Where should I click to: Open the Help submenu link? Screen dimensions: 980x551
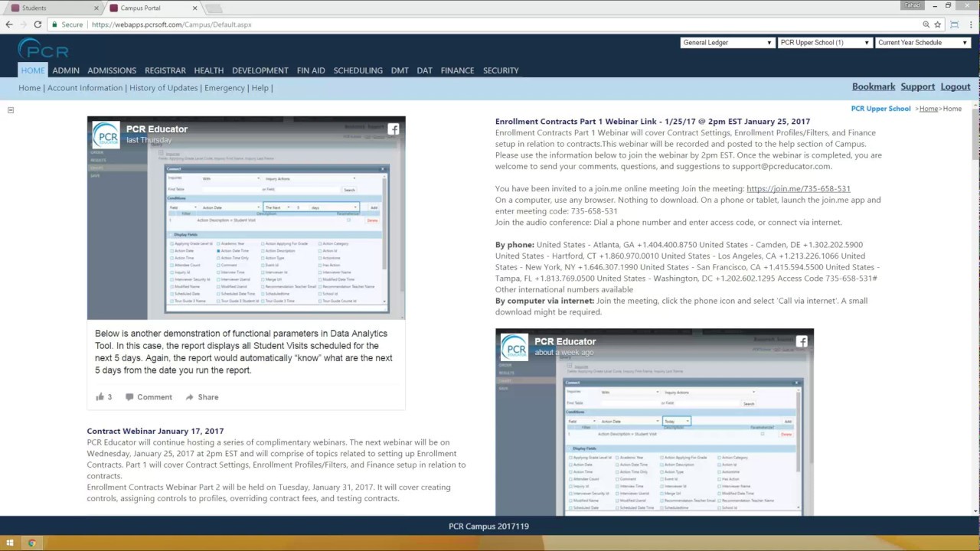(260, 88)
